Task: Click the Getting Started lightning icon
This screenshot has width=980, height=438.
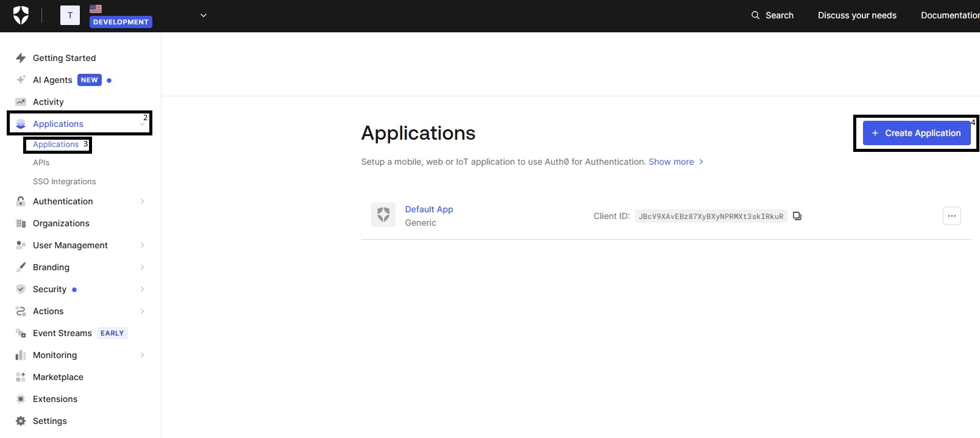Action: coord(21,58)
